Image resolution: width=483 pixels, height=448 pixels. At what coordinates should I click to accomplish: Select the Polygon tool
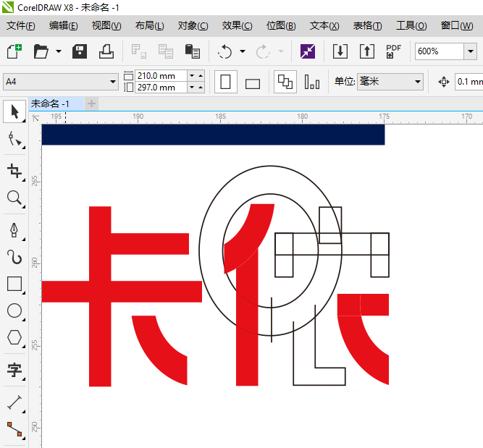pos(14,337)
